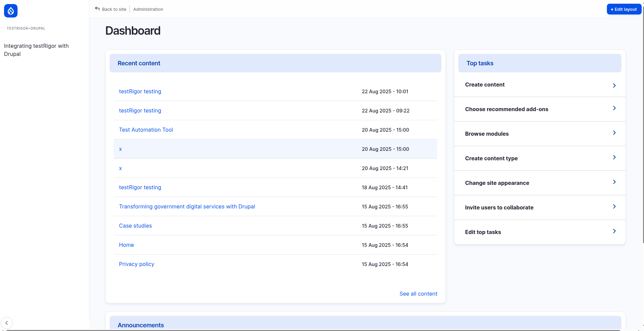Viewport: 644px width, 331px height.
Task: Open the Test Automation Tool content item
Action: [x=146, y=130]
